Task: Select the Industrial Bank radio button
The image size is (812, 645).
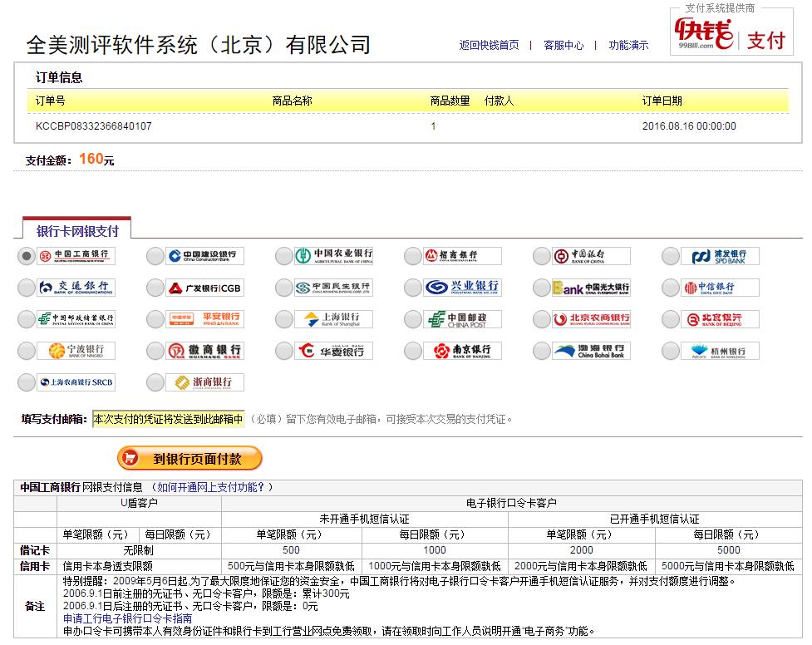Action: 413,288
